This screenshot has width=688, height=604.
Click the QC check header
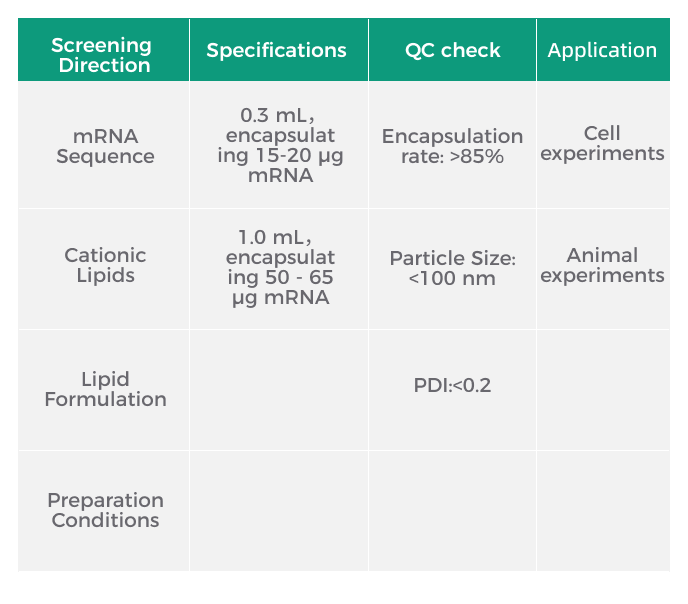coord(452,50)
